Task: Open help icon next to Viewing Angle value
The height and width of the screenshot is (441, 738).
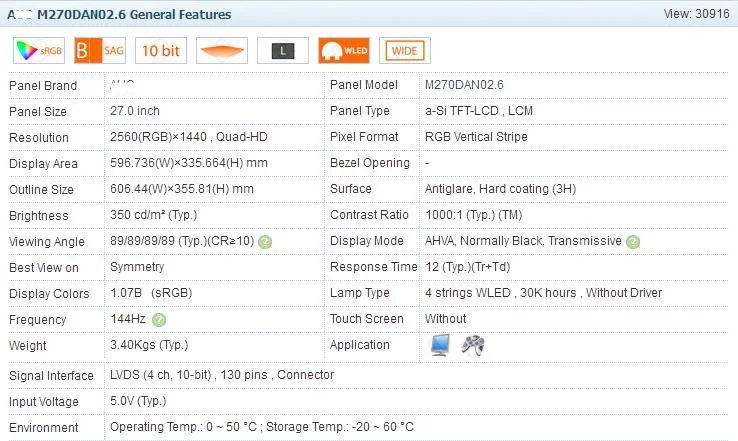Action: pos(264,242)
